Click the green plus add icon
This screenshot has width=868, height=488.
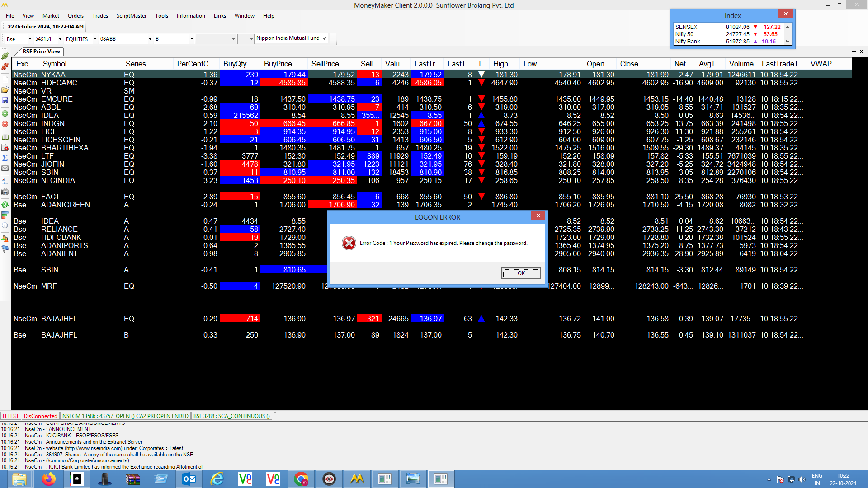tap(5, 113)
